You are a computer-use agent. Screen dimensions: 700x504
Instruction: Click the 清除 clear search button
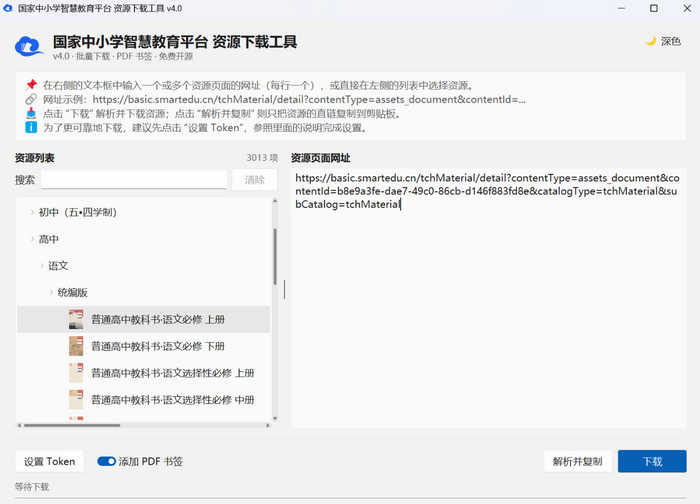(254, 180)
